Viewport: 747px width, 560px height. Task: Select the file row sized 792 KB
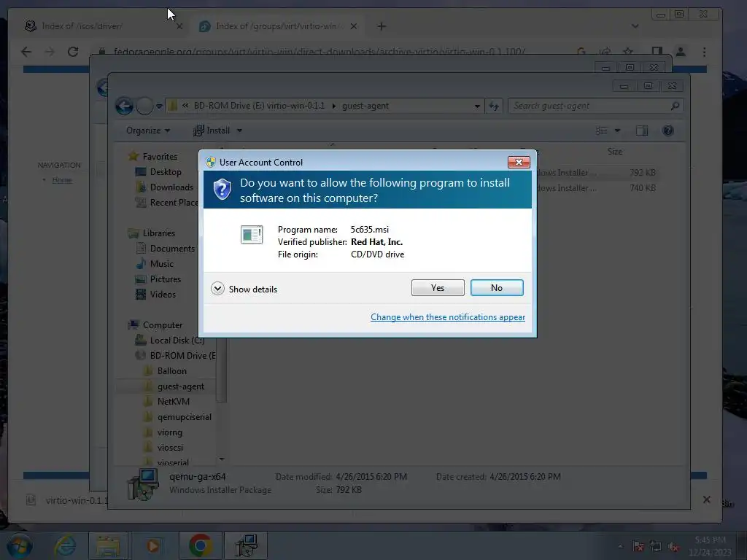tap(597, 173)
